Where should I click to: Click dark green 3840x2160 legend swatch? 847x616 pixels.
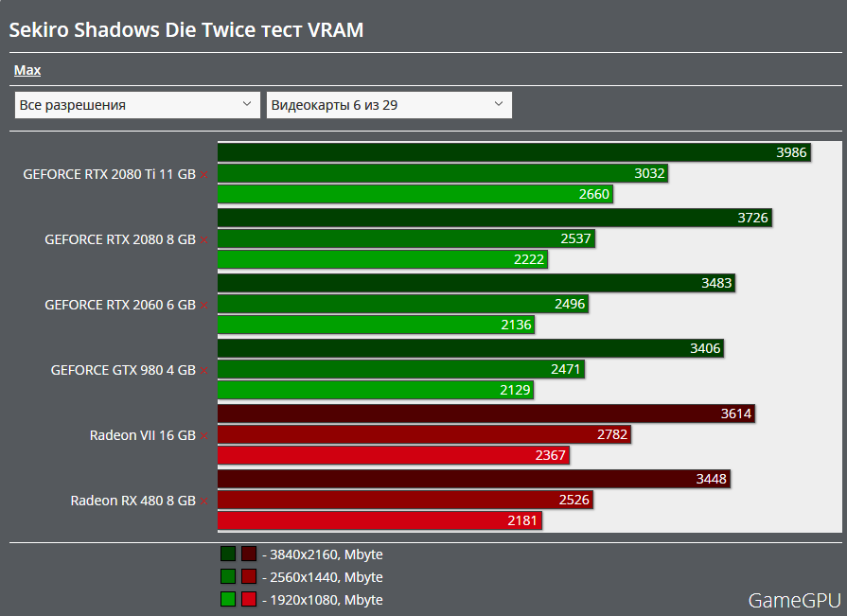(228, 554)
